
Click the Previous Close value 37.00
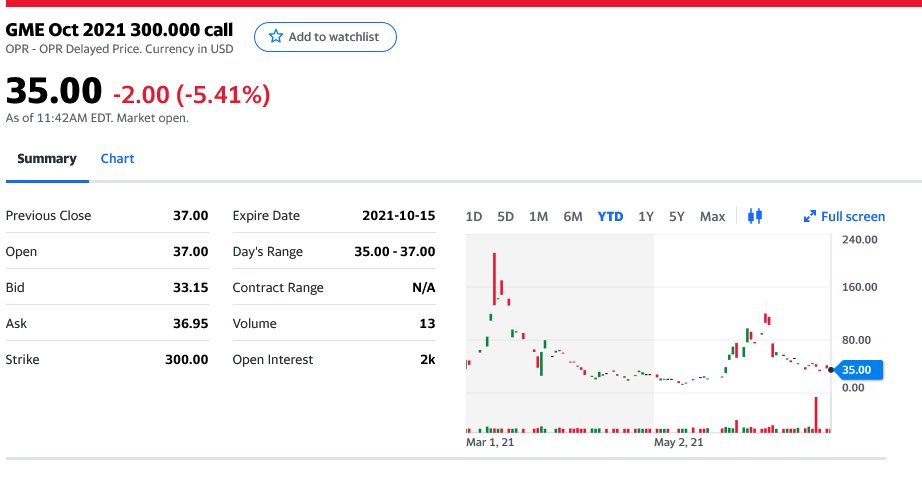click(x=191, y=216)
